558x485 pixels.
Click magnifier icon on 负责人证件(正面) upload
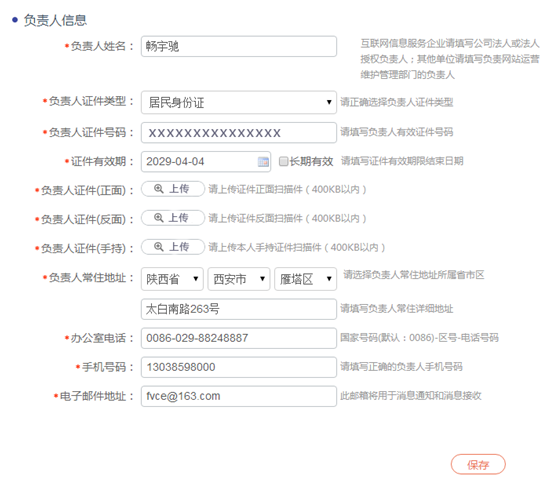[158, 189]
